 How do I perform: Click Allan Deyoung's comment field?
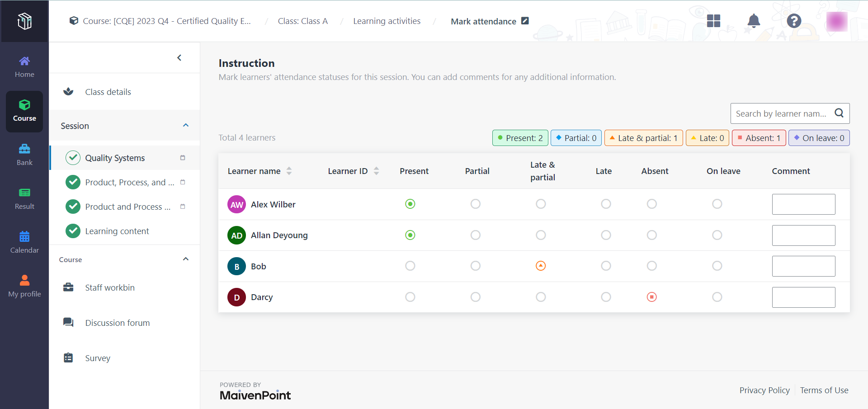(803, 235)
